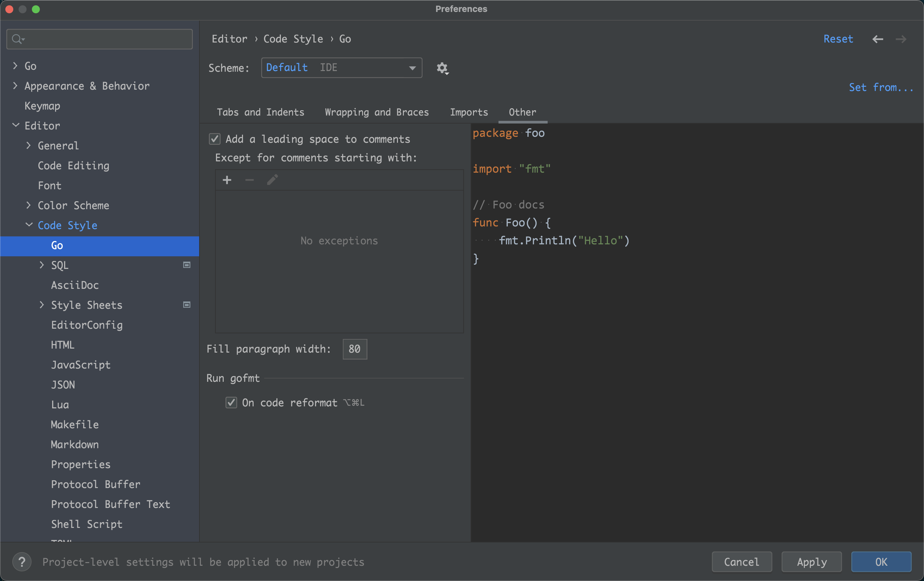The width and height of the screenshot is (924, 581).
Task: Click the Set from... link
Action: pos(881,88)
